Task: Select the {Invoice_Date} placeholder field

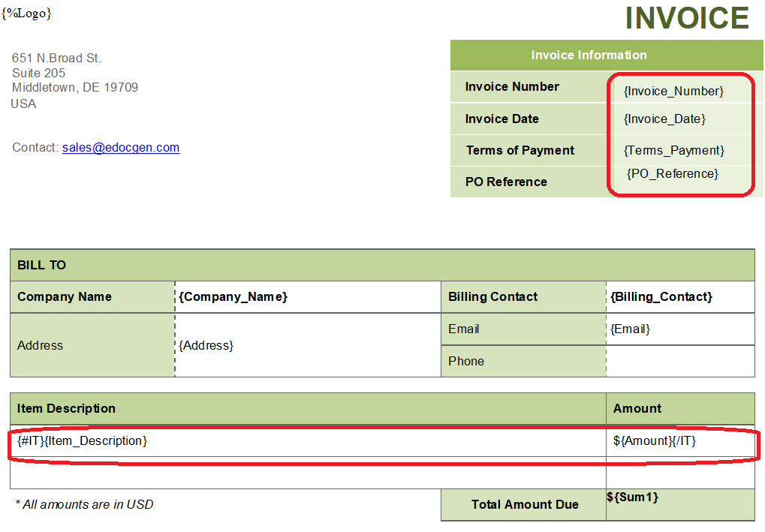Action: click(x=664, y=119)
